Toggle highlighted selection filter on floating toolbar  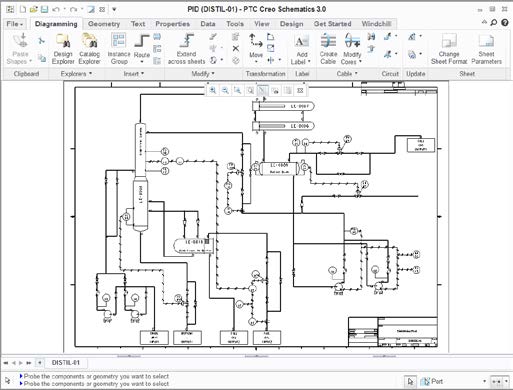tap(263, 90)
